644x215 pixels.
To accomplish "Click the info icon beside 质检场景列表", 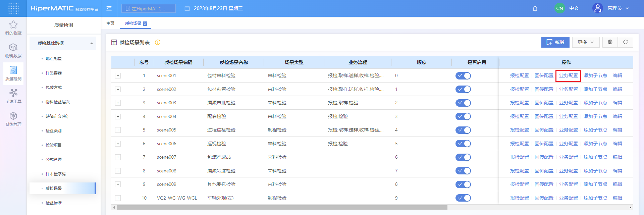I will tap(158, 42).
